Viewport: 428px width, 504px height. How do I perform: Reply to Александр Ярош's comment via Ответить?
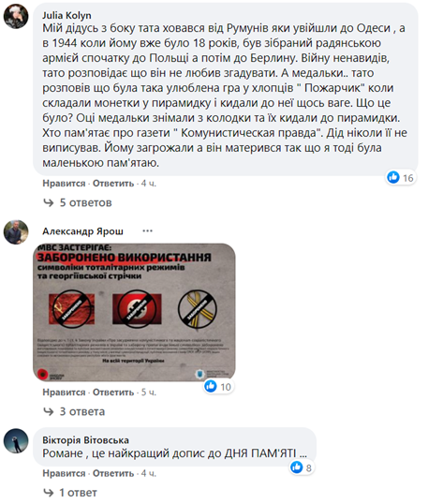[113, 393]
